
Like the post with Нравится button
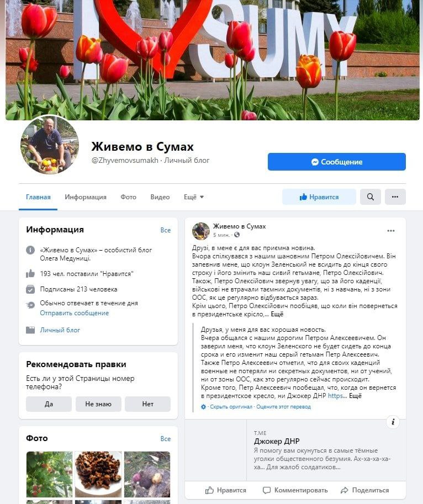point(226,490)
